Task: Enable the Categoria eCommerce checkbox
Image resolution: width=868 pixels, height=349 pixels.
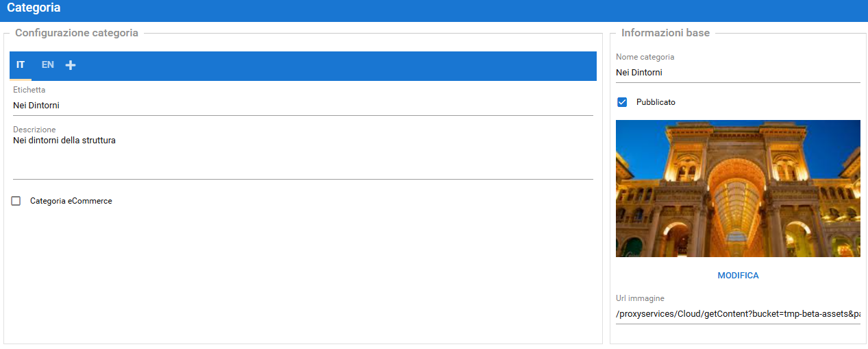Action: click(16, 201)
